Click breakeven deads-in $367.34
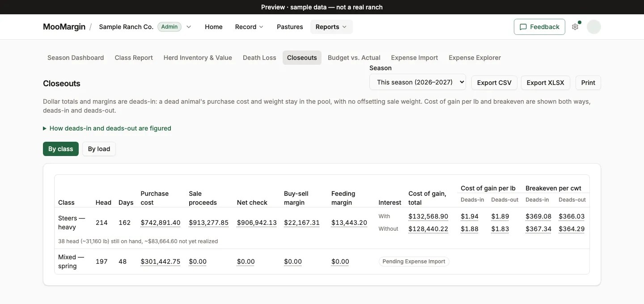Screen dimensions: 644x304 coord(538,229)
